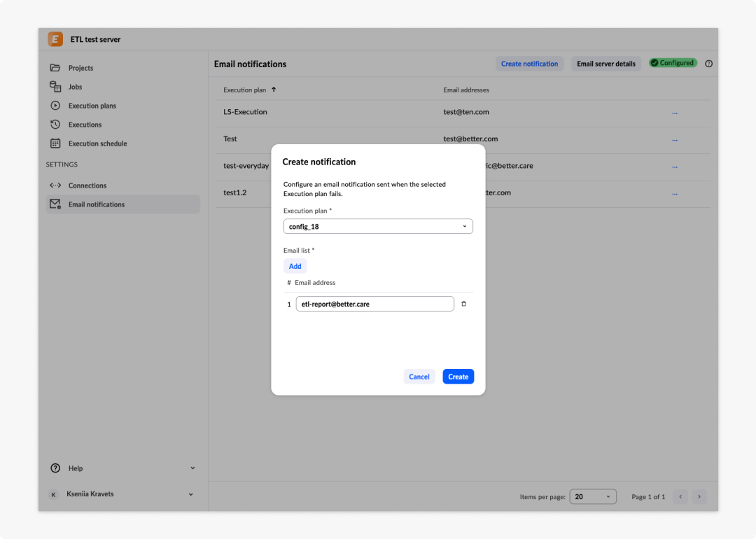Screen dimensions: 756x539
Task: Select the LS-Execution plan cell
Action: click(245, 112)
